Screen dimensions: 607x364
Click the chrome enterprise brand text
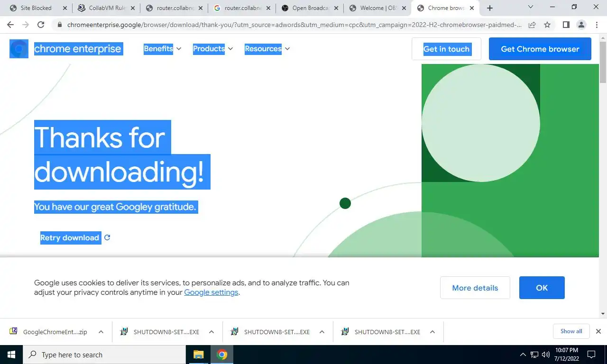78,48
